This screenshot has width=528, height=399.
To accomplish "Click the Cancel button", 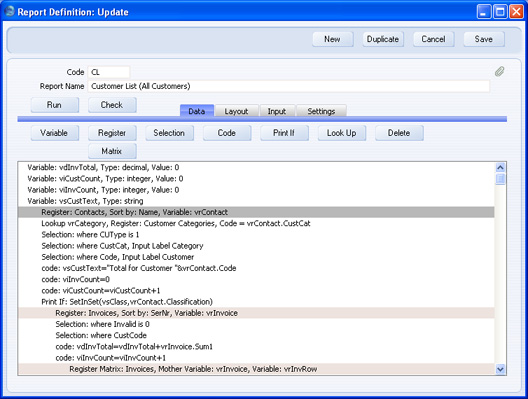I will point(433,39).
